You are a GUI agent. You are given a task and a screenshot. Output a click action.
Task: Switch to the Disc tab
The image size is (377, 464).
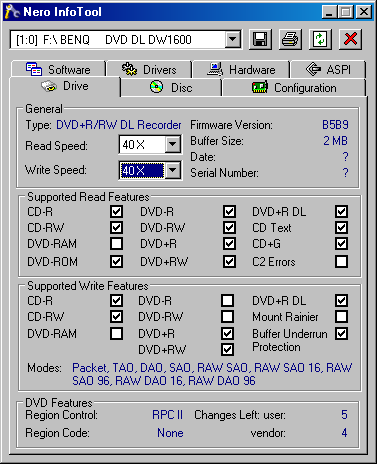171,88
